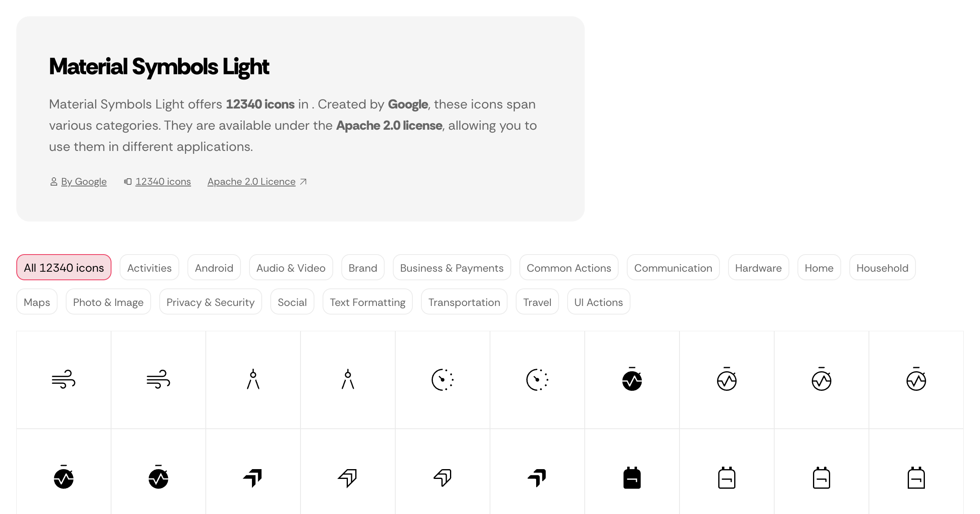Enable the Travel category filter

pos(537,302)
